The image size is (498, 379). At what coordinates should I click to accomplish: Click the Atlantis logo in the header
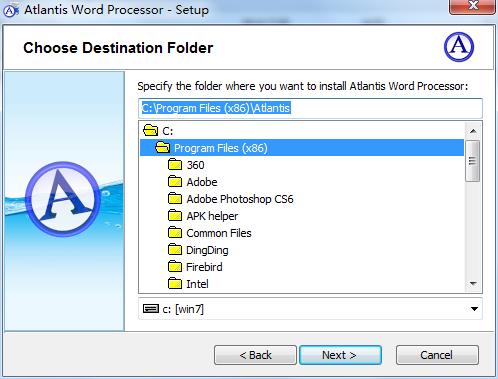coord(459,47)
